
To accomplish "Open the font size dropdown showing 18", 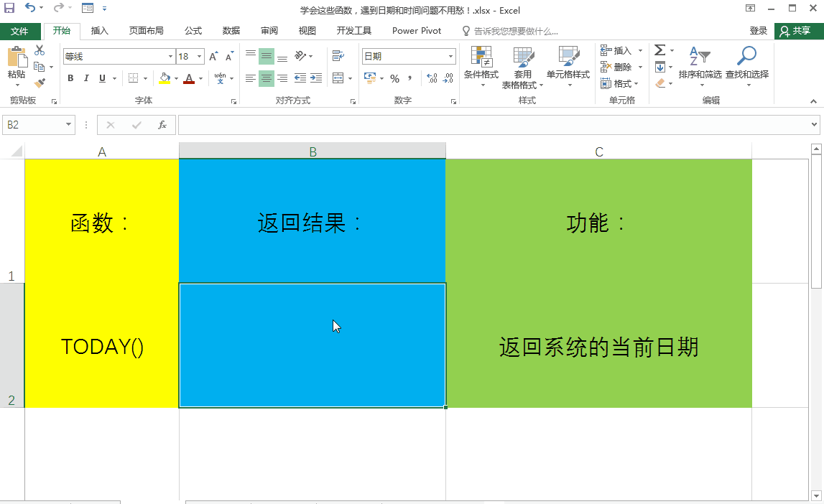I will coord(199,56).
